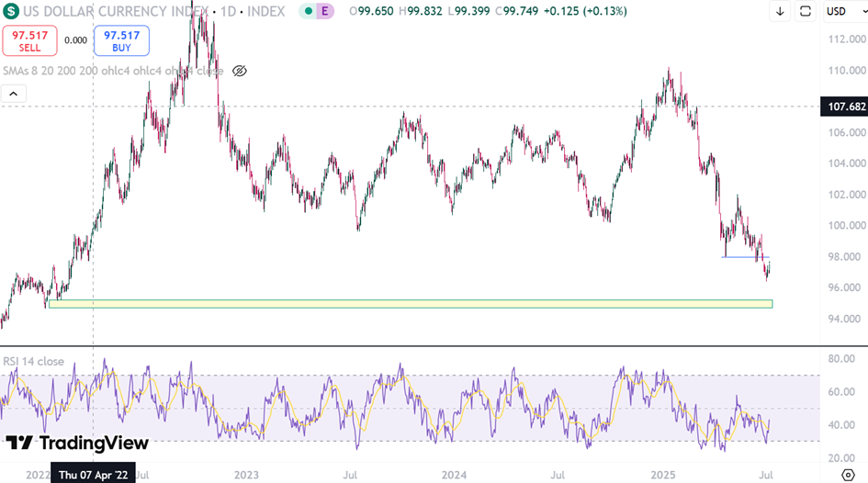Click the Thu 07 Apr '22 date label
The width and height of the screenshot is (868, 483).
coord(93,474)
